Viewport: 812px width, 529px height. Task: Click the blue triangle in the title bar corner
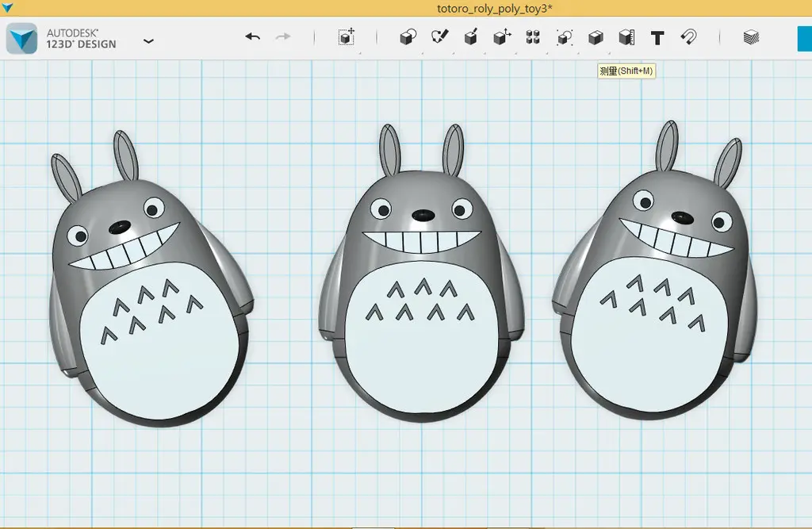[7, 7]
